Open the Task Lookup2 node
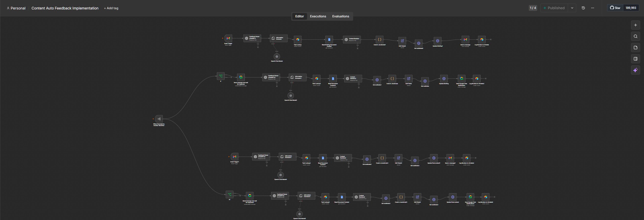 316,78
